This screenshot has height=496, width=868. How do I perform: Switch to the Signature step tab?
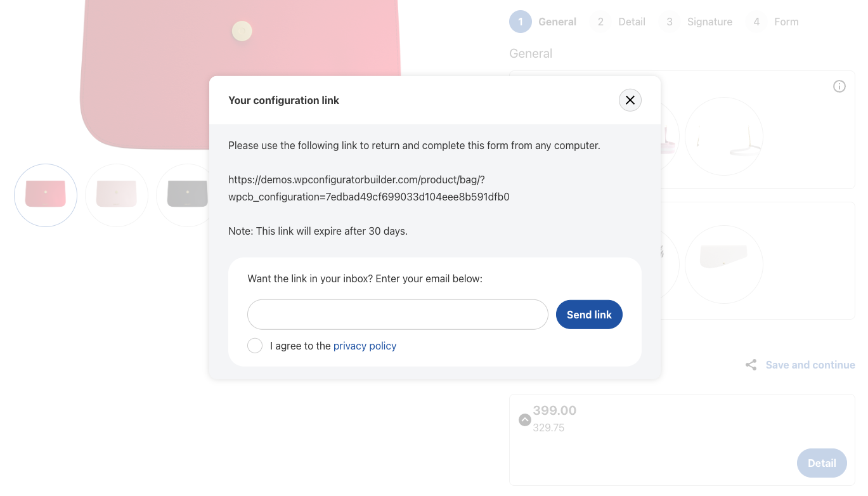pos(709,22)
